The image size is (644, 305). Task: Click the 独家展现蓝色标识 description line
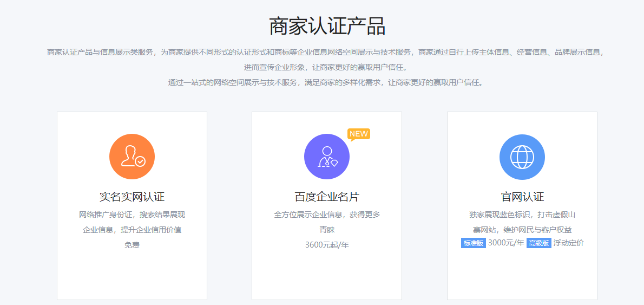[522, 215]
